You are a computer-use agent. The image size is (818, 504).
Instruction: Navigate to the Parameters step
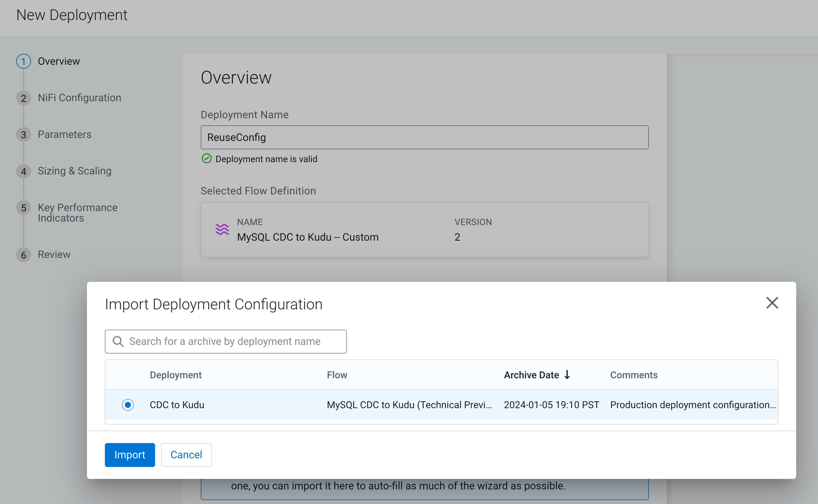tap(64, 134)
